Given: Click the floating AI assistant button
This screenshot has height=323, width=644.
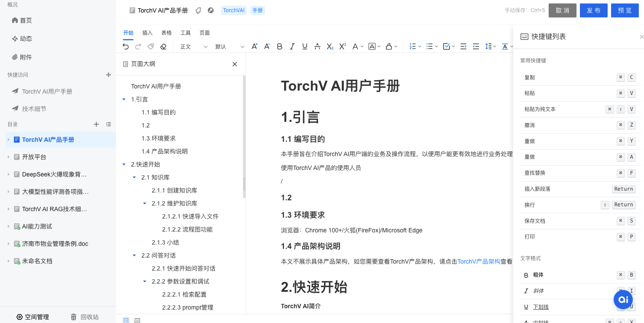Looking at the screenshot, I should [x=623, y=300].
